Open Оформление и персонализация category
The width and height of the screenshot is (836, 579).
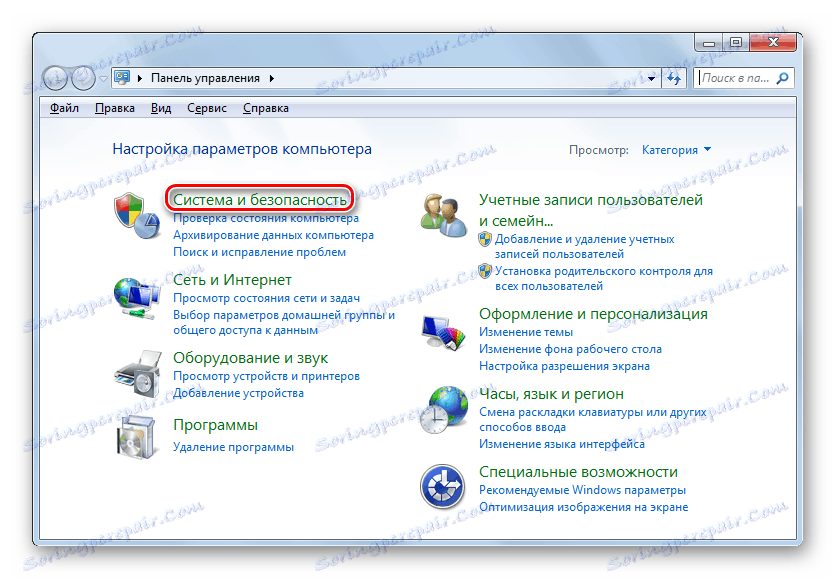pyautogui.click(x=593, y=314)
